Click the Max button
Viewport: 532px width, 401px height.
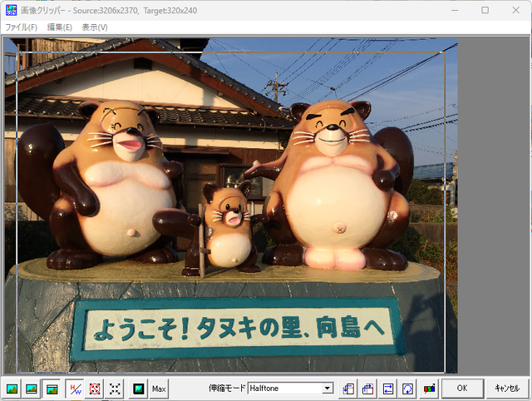point(159,389)
